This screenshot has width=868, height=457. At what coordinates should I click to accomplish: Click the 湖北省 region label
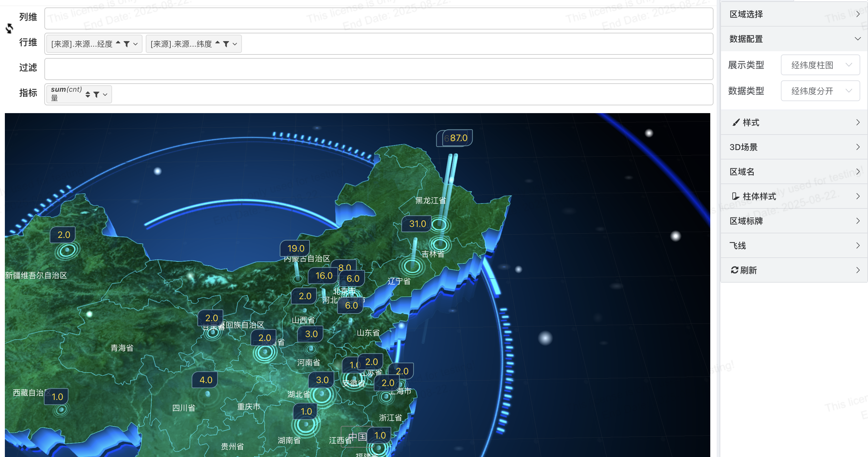click(299, 394)
